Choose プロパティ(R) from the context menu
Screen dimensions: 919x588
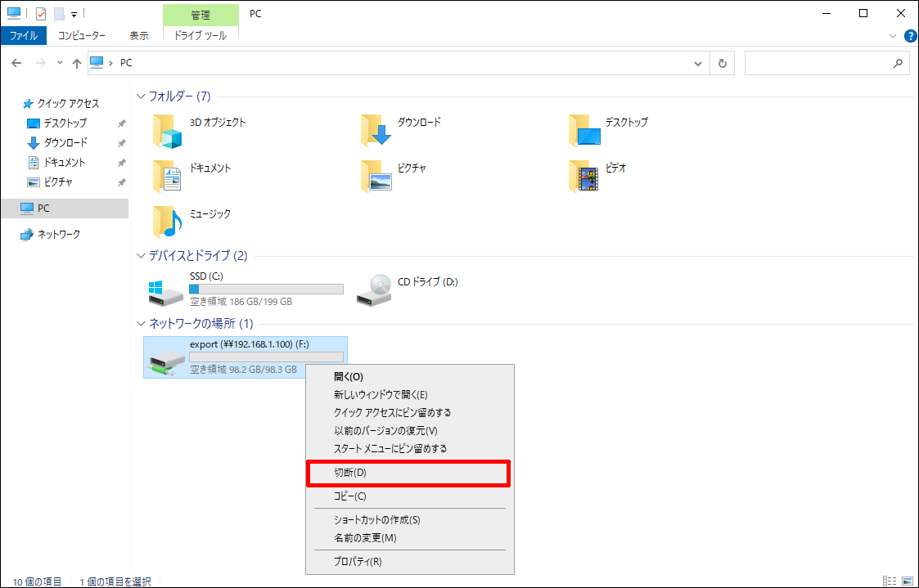[410, 562]
